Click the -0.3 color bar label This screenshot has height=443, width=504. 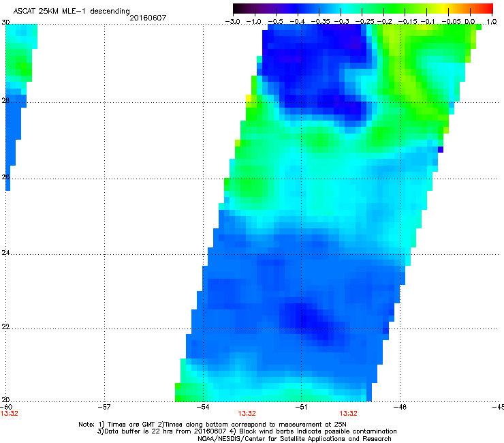point(341,22)
